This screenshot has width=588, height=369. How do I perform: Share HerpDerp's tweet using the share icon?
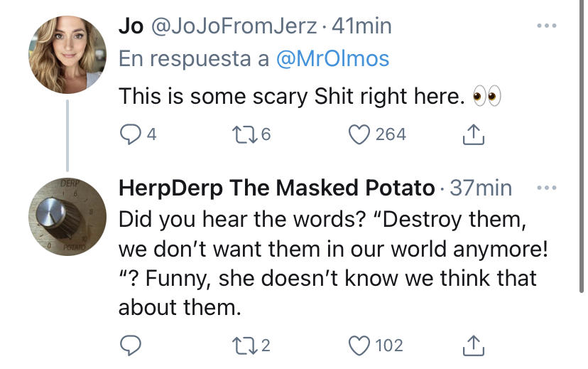point(473,345)
